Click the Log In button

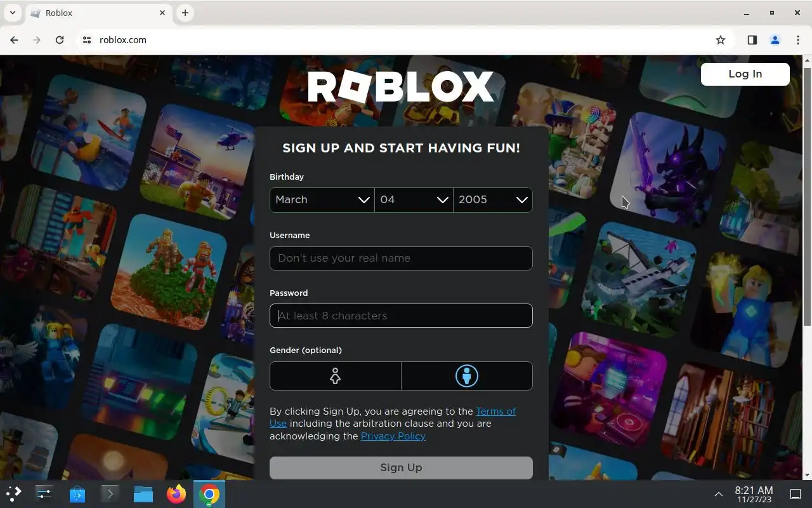point(745,74)
